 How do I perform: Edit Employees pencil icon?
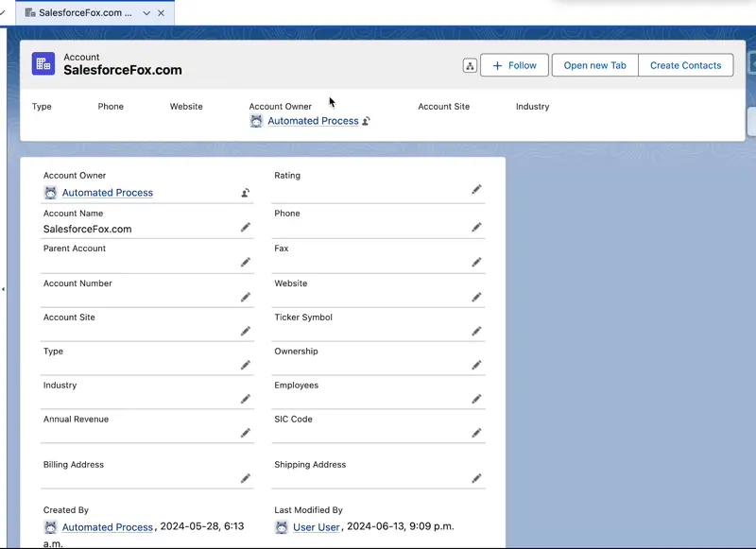[x=476, y=399]
